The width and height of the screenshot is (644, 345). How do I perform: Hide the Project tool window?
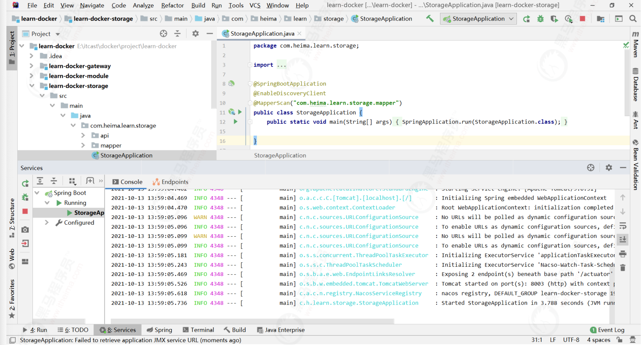click(x=209, y=34)
